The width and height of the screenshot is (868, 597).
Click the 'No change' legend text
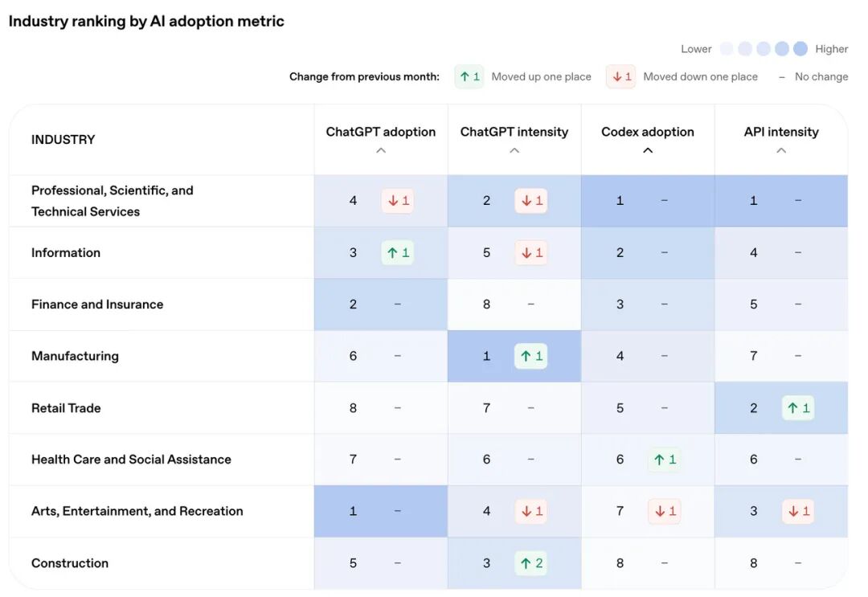(x=821, y=76)
